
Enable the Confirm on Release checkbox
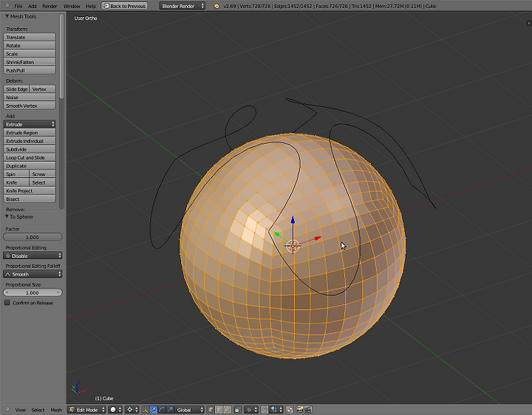[7, 303]
